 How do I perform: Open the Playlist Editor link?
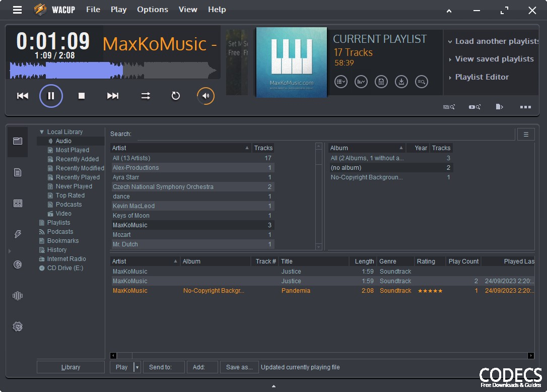(x=478, y=77)
